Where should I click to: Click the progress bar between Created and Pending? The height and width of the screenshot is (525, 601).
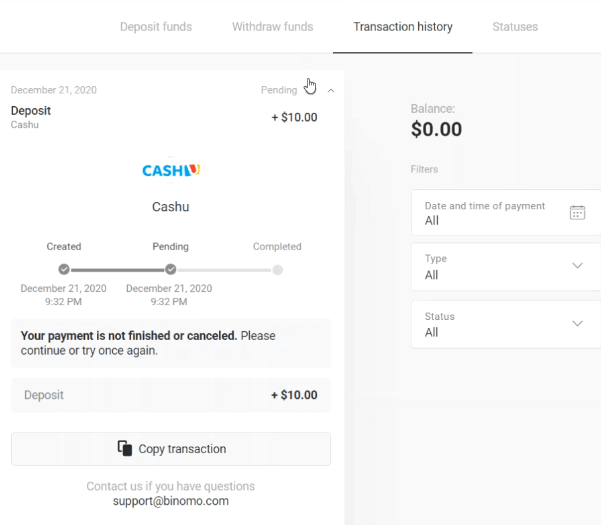click(x=117, y=269)
